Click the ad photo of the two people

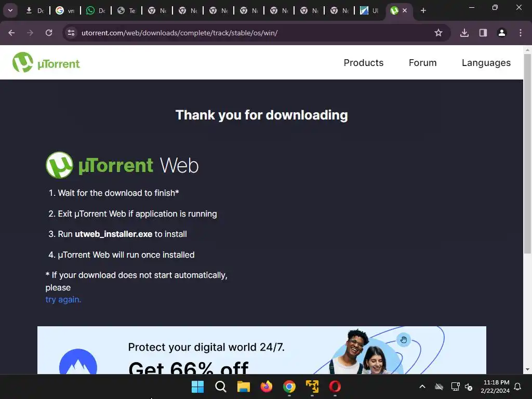(x=362, y=352)
